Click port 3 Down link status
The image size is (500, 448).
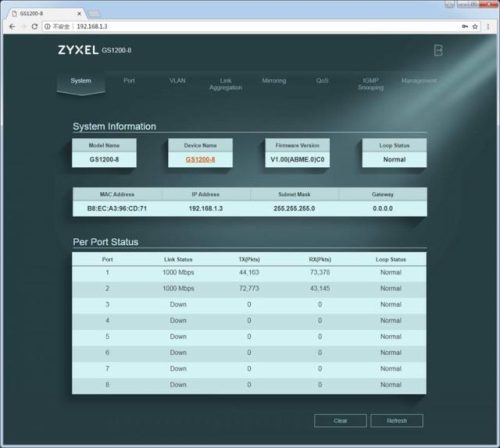pyautogui.click(x=178, y=304)
